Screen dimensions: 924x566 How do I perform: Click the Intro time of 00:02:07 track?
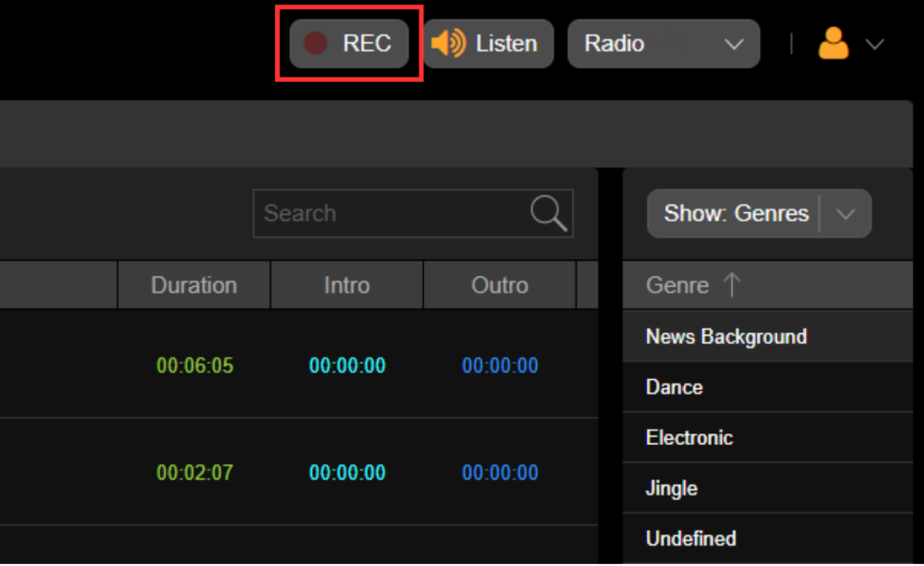click(347, 472)
